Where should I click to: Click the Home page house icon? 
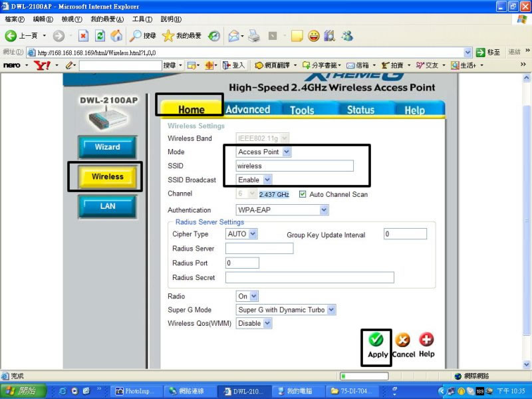tap(116, 36)
